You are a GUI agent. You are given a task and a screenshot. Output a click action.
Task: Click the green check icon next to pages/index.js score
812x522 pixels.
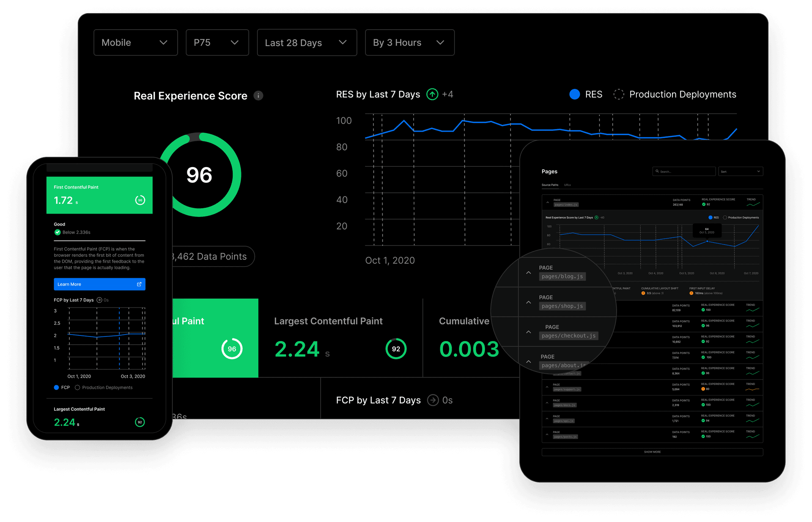pyautogui.click(x=703, y=204)
